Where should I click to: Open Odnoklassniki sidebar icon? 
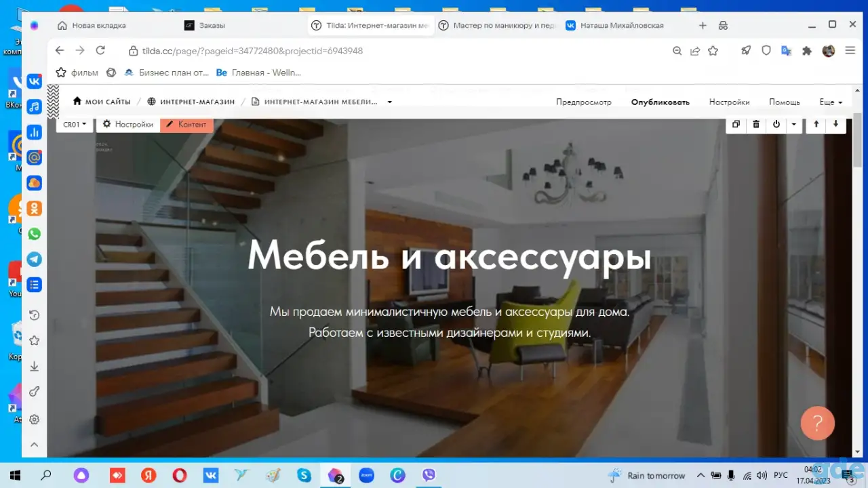(34, 208)
